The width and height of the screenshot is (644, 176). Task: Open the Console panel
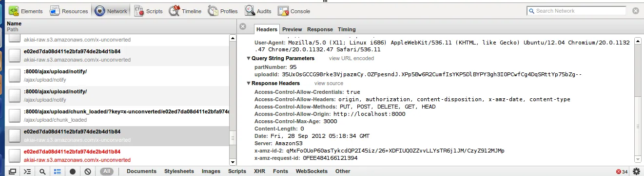tap(294, 11)
